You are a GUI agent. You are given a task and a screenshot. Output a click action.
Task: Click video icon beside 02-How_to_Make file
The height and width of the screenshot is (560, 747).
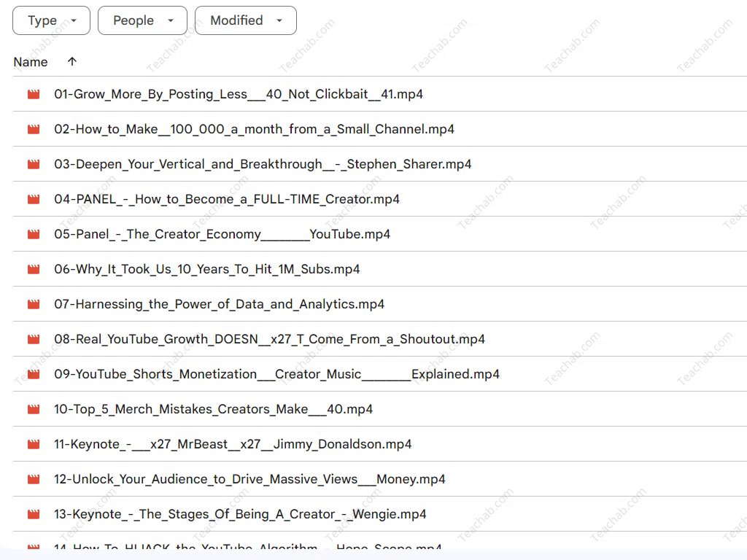coord(34,129)
